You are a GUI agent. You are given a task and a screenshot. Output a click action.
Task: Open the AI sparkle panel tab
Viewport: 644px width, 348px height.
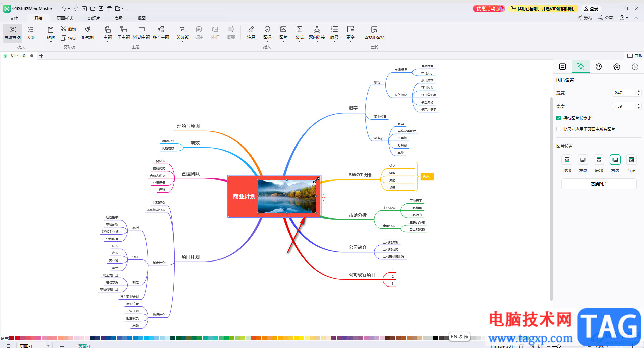581,67
